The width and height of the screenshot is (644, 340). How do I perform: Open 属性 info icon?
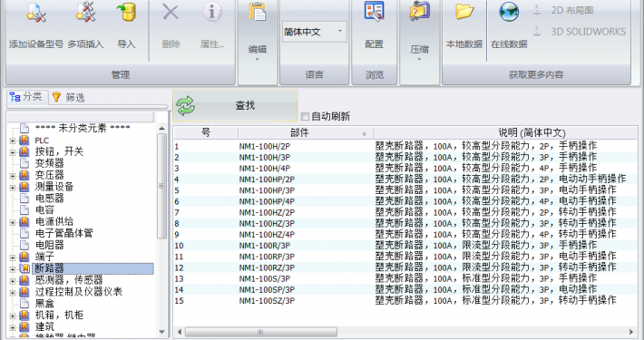pyautogui.click(x=212, y=13)
